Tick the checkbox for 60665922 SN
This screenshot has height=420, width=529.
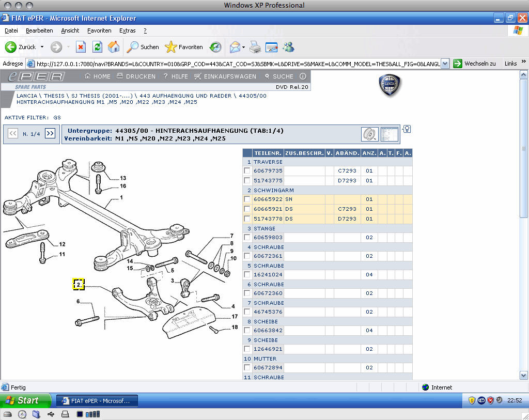(x=247, y=199)
